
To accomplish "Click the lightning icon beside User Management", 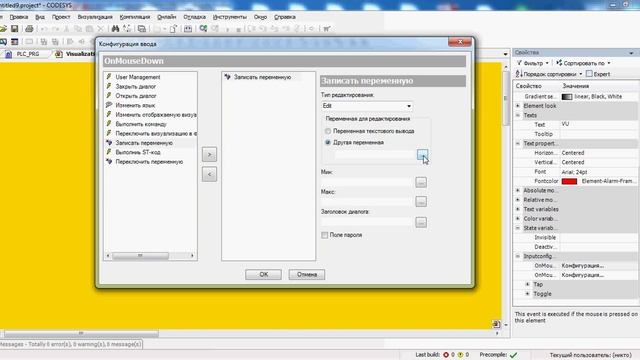I will pos(109,77).
